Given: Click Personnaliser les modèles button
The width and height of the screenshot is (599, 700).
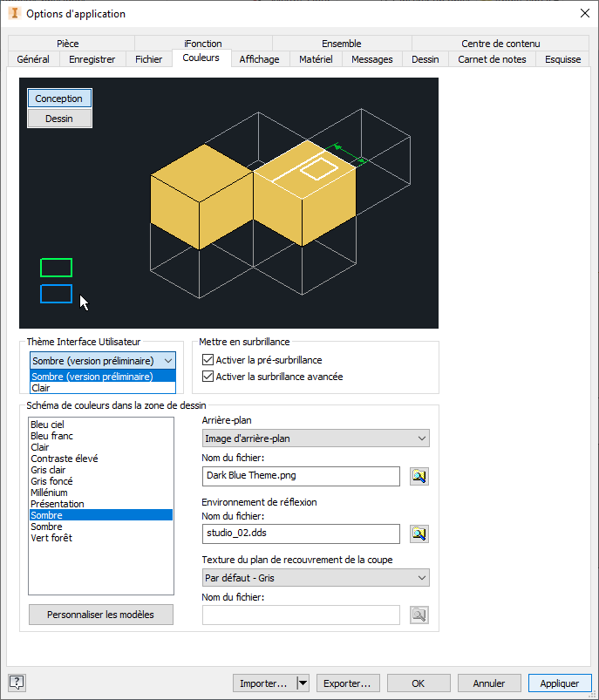Looking at the screenshot, I should point(101,615).
